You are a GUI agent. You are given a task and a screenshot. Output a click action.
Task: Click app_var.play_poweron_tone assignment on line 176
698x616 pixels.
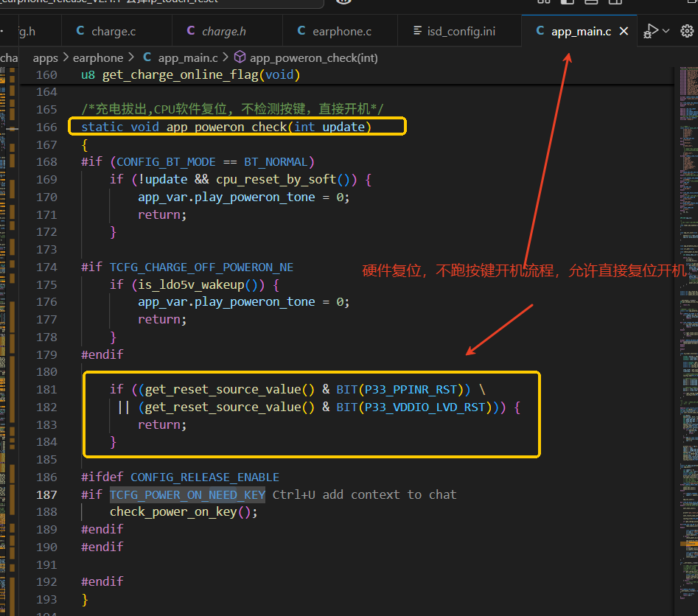[243, 302]
